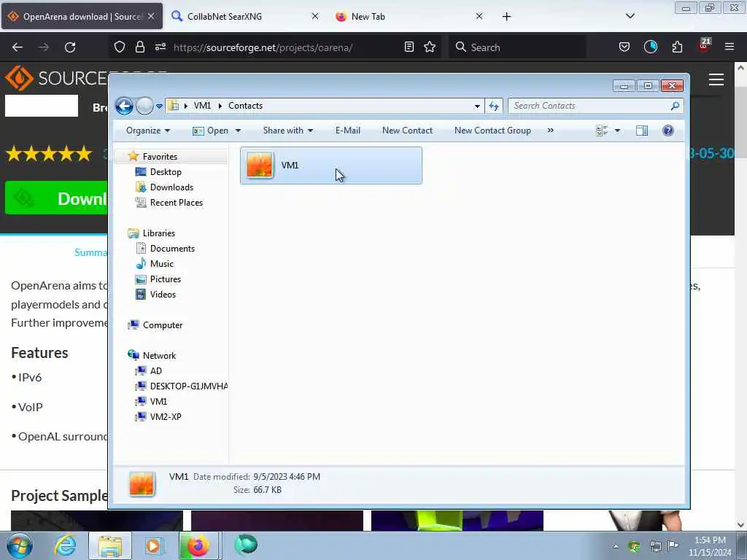This screenshot has width=747, height=560.
Task: Change the folder view icon
Action: pyautogui.click(x=602, y=131)
